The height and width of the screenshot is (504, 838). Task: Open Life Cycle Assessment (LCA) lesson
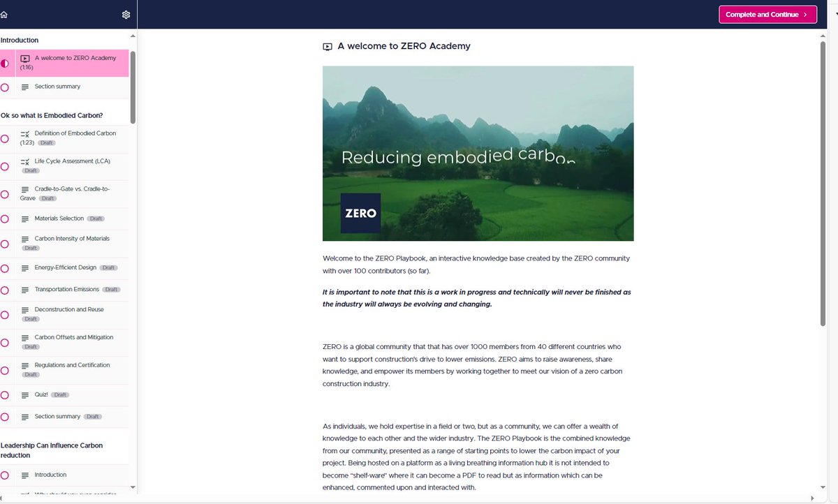tap(64, 166)
